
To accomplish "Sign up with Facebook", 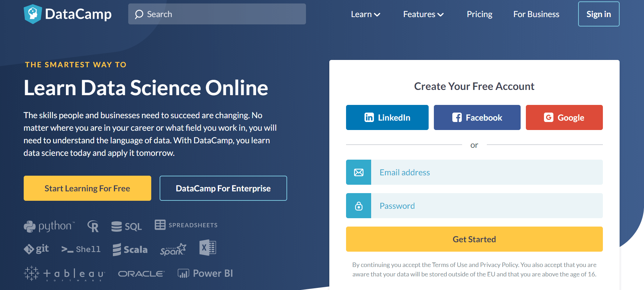I will [x=477, y=117].
